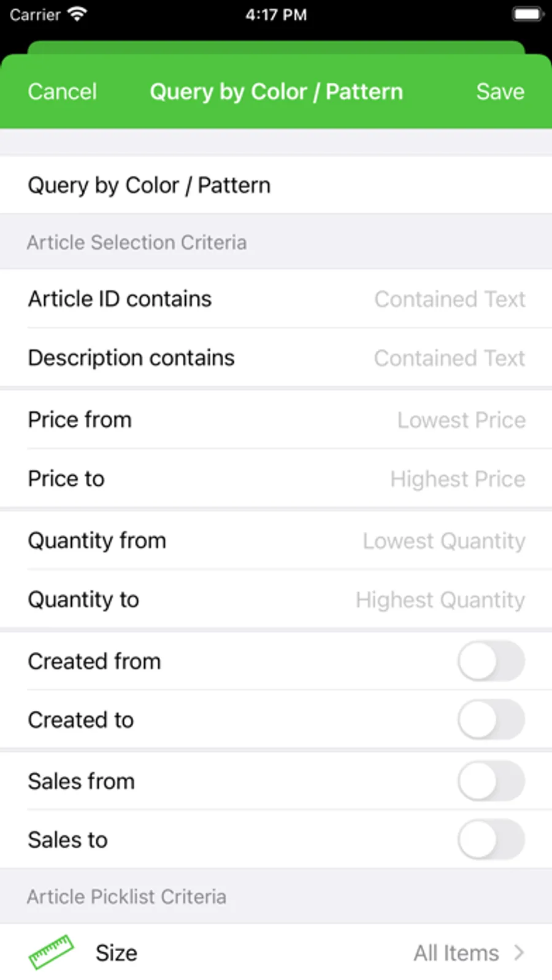Open the Size chevron arrow

point(519,952)
